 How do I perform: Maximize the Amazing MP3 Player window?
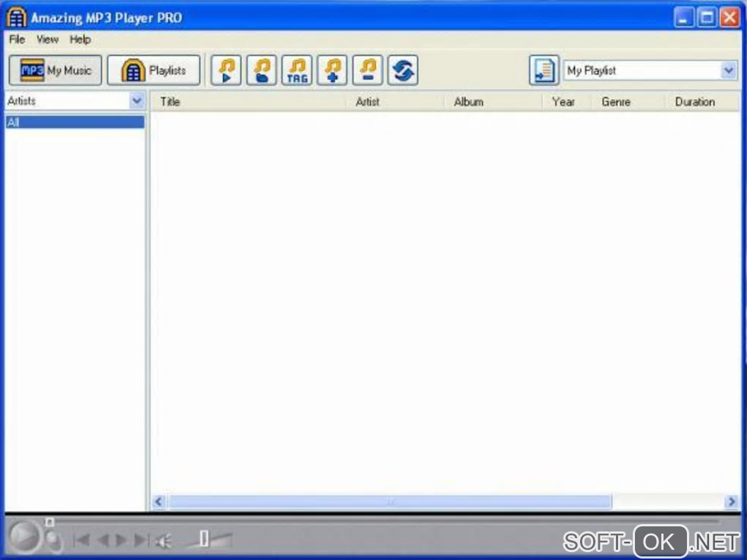click(707, 18)
